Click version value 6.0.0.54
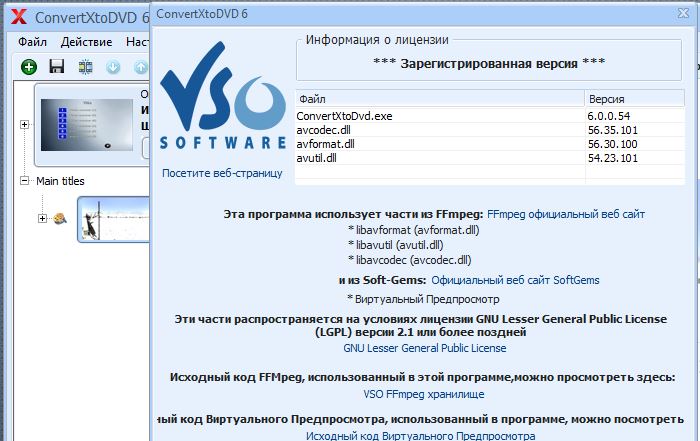700x441 pixels. 608,116
